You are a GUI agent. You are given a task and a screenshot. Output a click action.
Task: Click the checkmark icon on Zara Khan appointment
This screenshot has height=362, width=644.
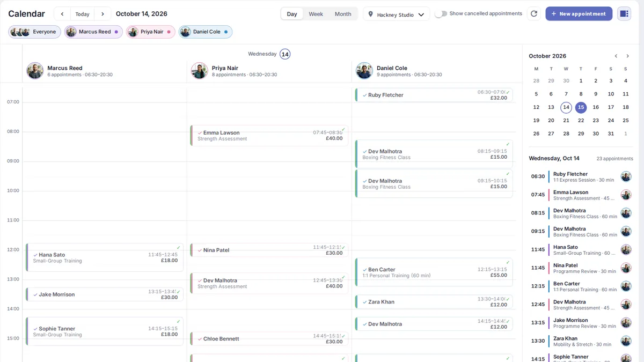365,302
